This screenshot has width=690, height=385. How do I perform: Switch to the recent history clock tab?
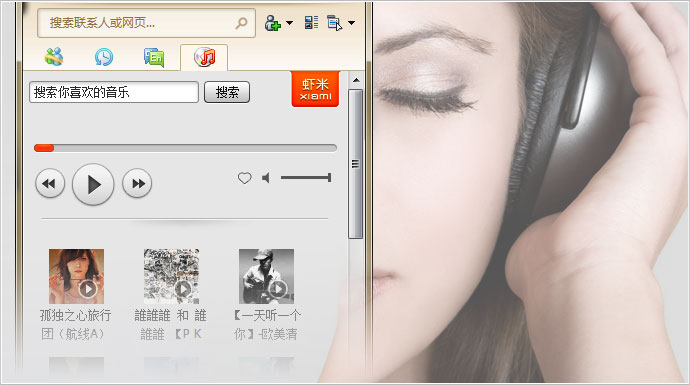[104, 57]
